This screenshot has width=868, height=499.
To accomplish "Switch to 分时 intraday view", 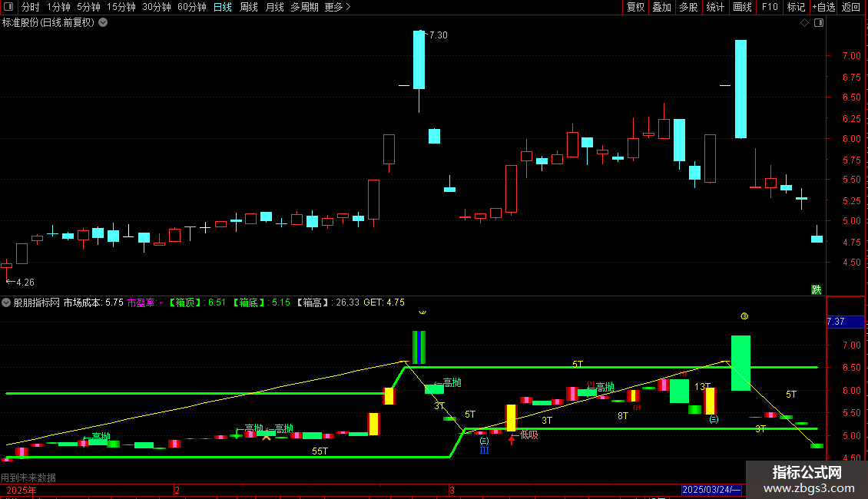I will [31, 7].
